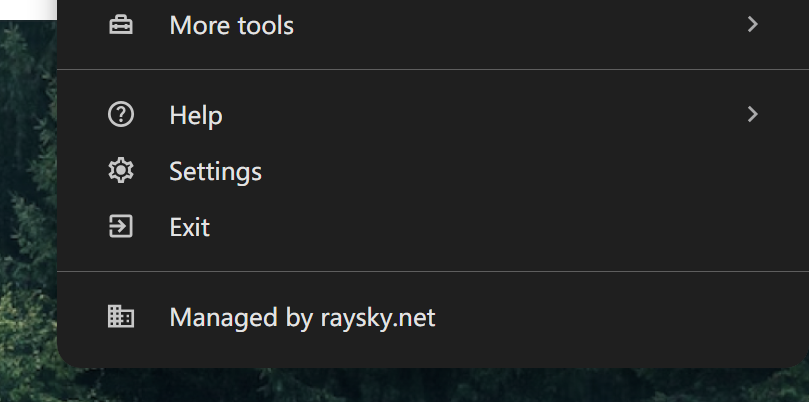This screenshot has width=809, height=402.
Task: Click the More tools toolbox icon
Action: (x=120, y=25)
